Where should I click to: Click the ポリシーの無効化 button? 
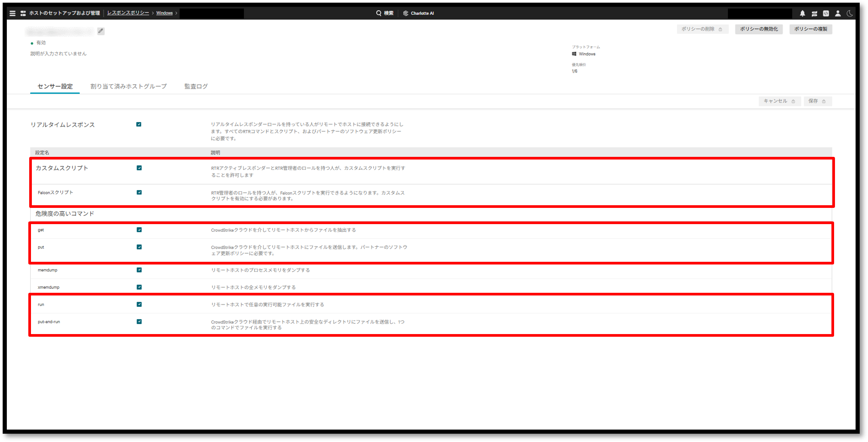pos(759,29)
